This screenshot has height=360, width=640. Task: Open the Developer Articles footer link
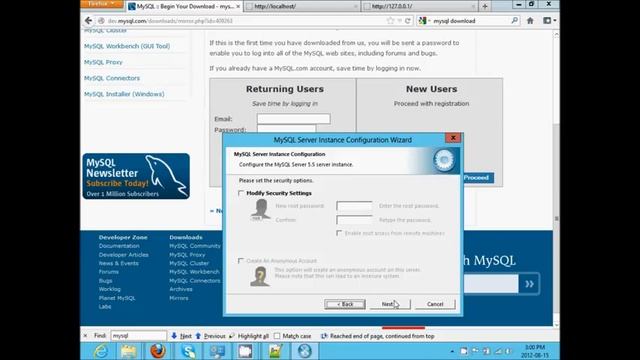tap(123, 255)
